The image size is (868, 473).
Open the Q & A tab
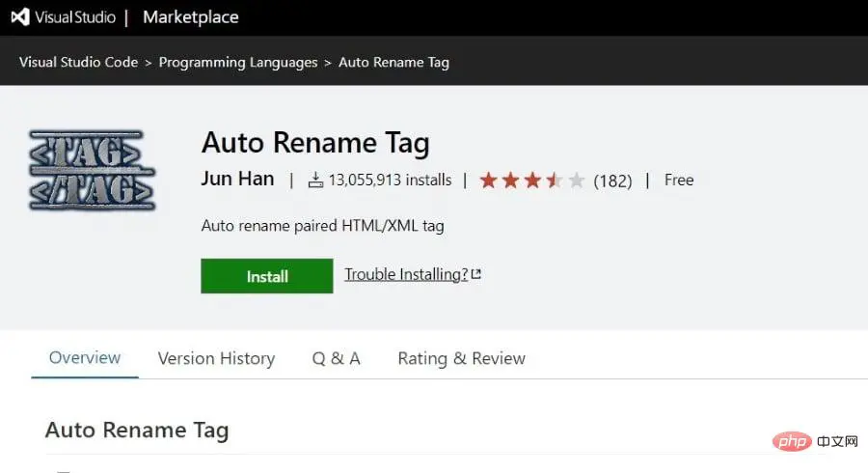pos(336,358)
